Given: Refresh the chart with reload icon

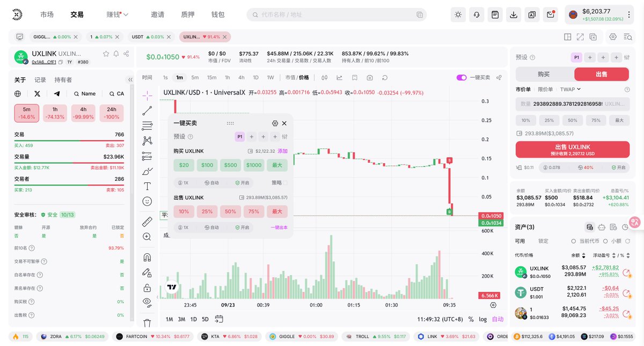Looking at the screenshot, I should [x=385, y=77].
